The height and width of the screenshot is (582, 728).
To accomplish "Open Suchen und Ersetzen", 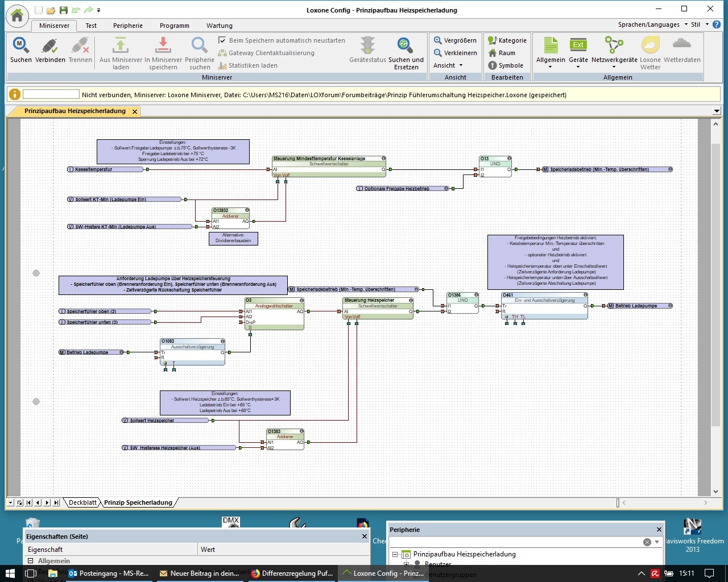I will (x=406, y=45).
